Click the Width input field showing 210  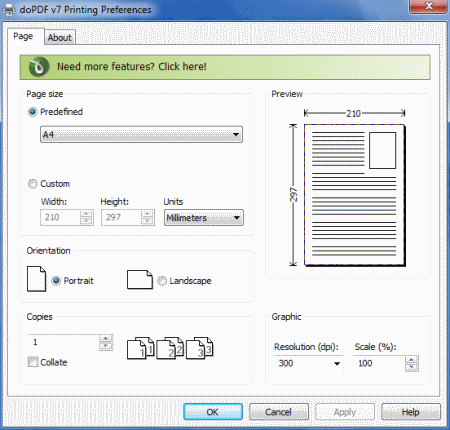pos(60,218)
